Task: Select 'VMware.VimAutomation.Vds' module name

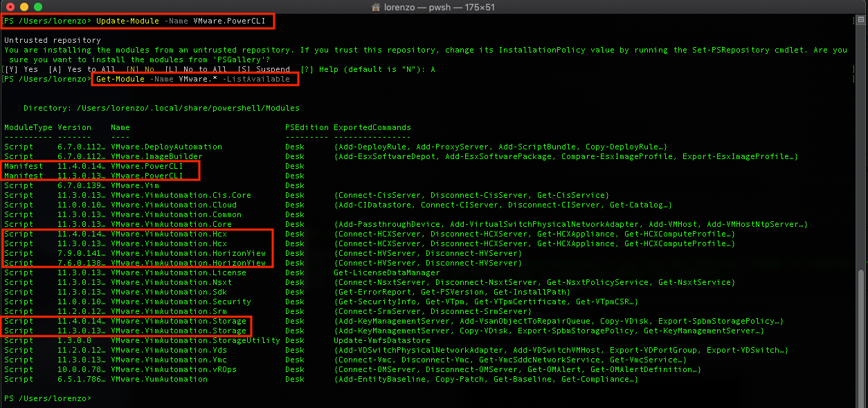Action: click(x=169, y=350)
